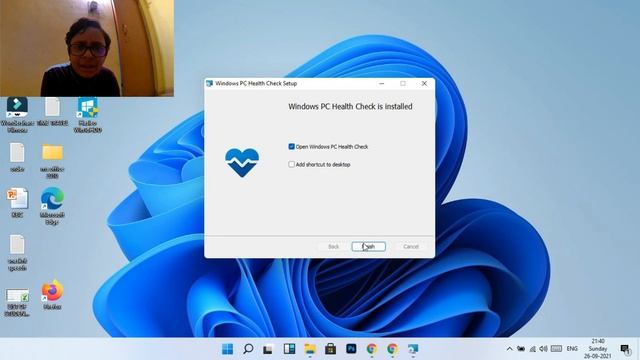Image resolution: width=640 pixels, height=360 pixels.
Task: Open the notification center icon
Action: click(x=624, y=349)
